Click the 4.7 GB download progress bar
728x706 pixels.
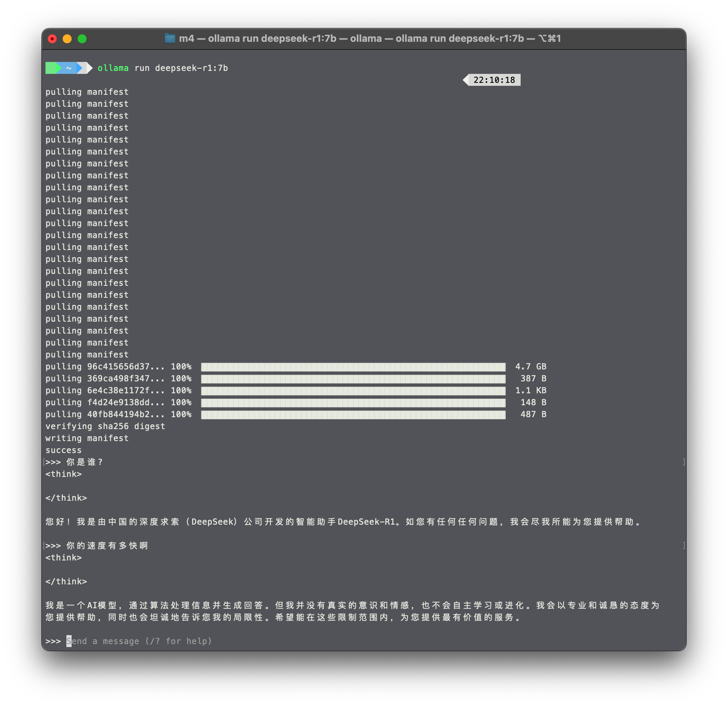click(353, 367)
